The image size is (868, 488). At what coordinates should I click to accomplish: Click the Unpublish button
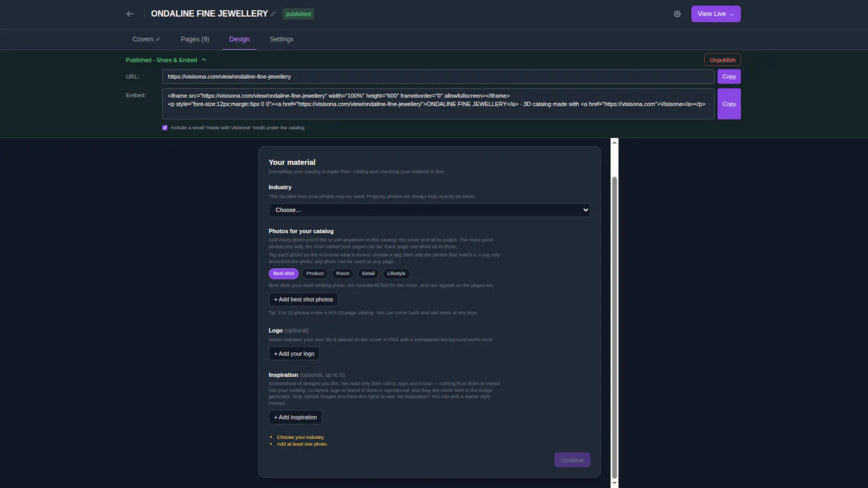click(723, 60)
